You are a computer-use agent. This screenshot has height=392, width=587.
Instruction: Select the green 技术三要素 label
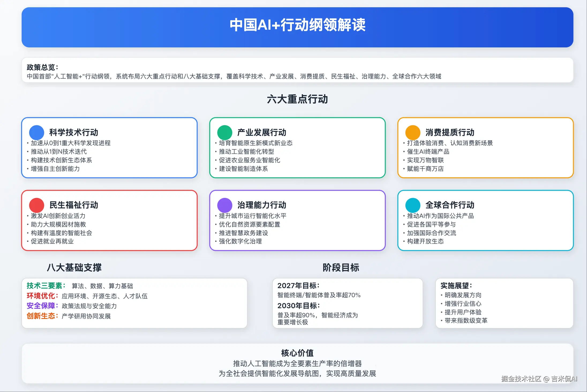point(45,286)
